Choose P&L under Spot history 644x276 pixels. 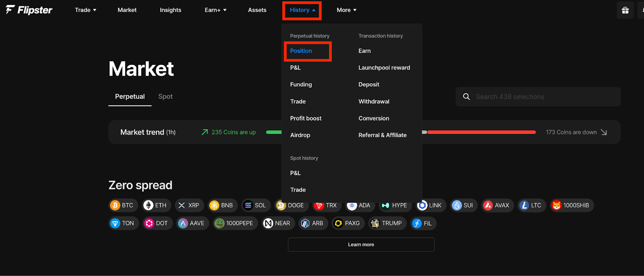[295, 173]
